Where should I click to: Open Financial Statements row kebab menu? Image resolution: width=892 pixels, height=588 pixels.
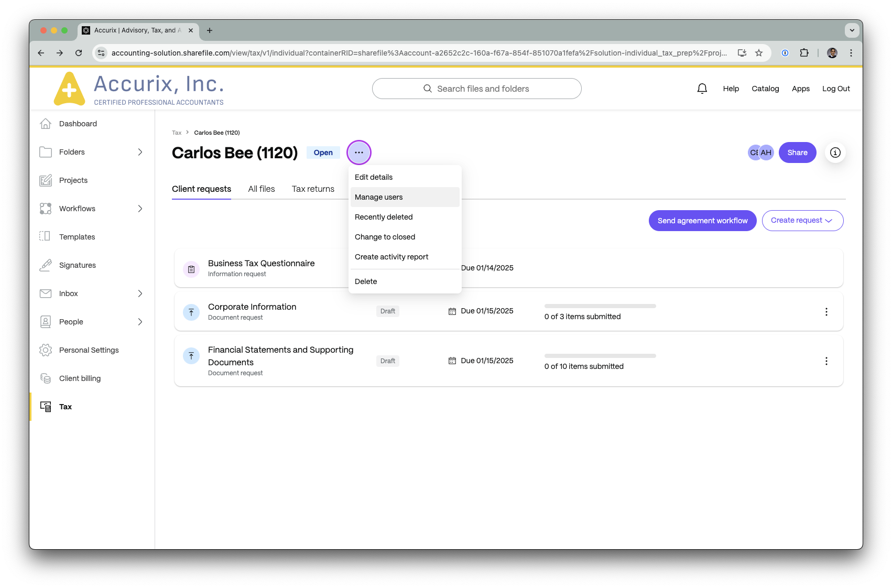pos(826,361)
